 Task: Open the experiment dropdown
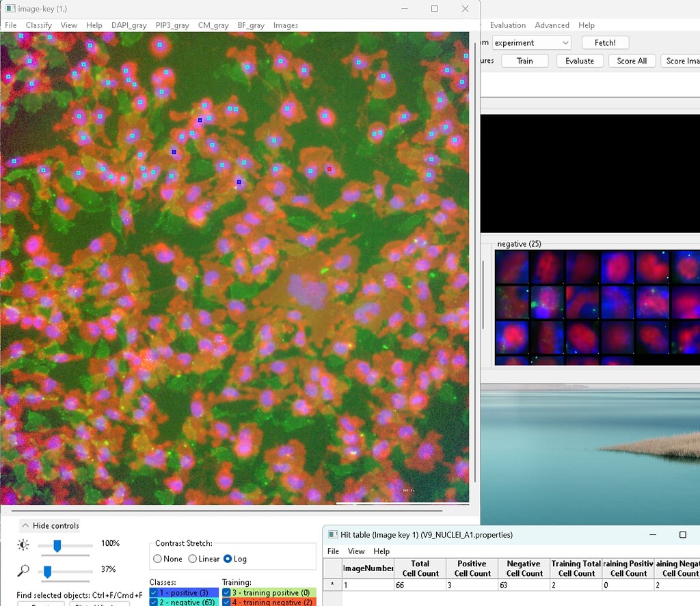tap(566, 42)
